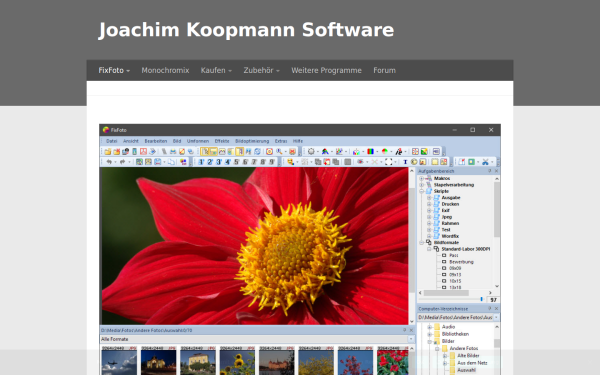The image size is (600, 375).
Task: Click the number 2 quick-slot icon
Action: [210, 162]
